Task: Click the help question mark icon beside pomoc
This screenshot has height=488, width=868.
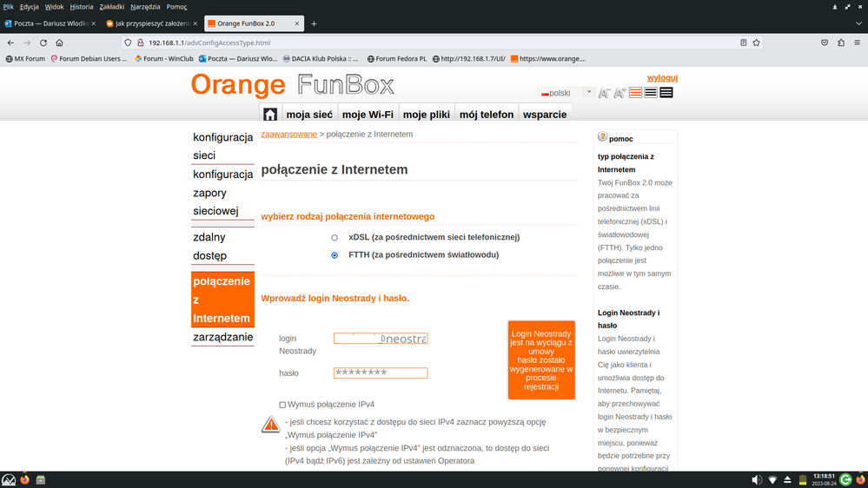Action: (602, 136)
